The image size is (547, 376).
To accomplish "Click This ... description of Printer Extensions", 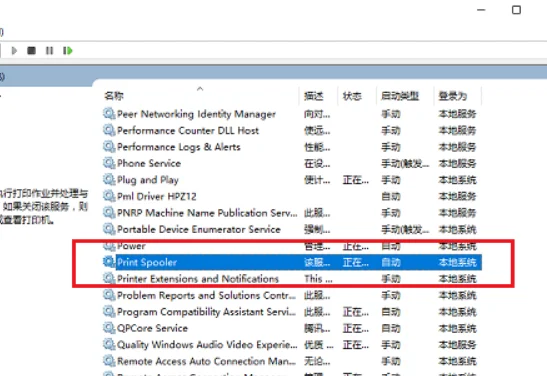I will click(x=318, y=278).
